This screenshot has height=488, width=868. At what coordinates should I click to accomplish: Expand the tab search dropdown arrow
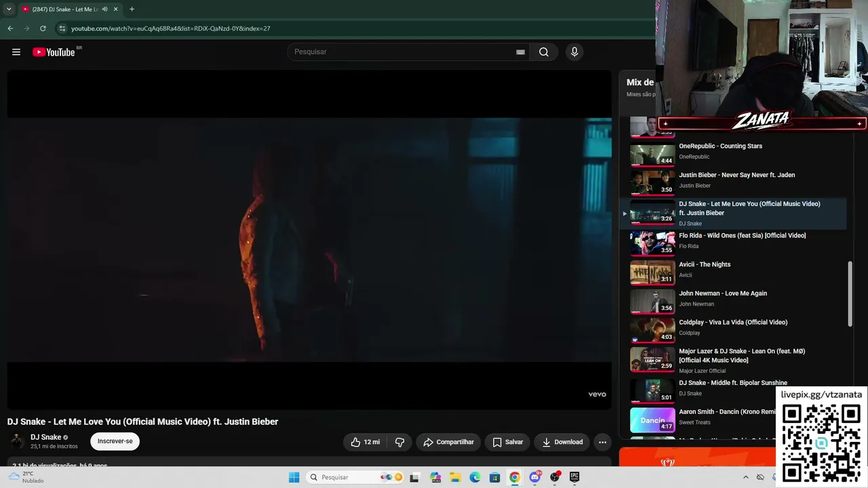point(9,9)
